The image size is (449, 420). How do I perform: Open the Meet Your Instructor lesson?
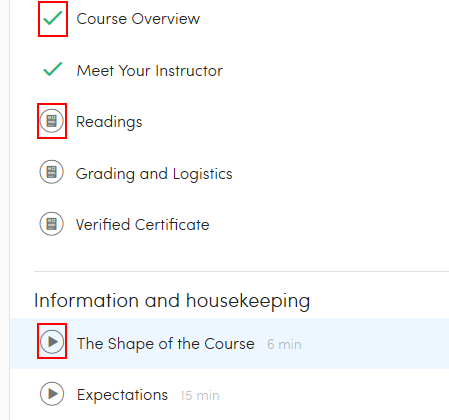tap(150, 71)
